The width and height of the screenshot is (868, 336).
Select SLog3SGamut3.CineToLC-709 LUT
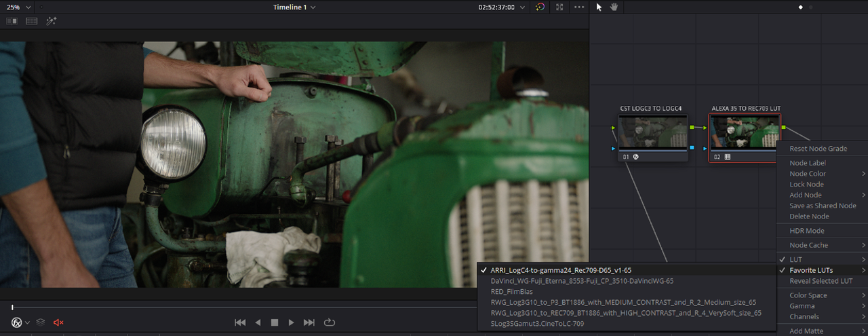626,324
